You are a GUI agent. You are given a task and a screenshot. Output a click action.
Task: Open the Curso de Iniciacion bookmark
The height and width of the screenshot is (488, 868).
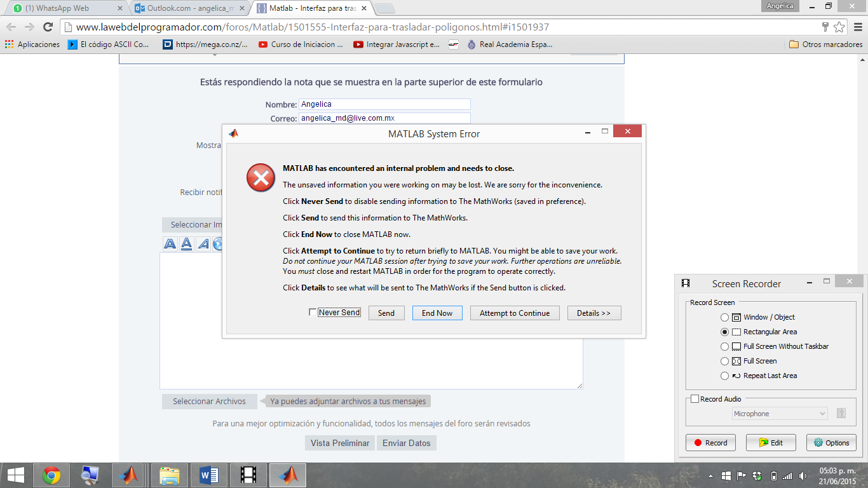point(301,44)
